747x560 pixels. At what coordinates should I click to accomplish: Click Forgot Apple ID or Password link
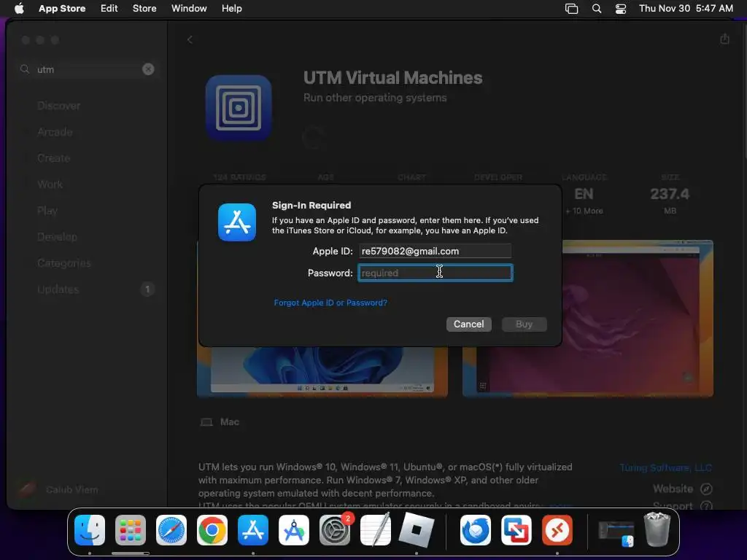coord(330,303)
